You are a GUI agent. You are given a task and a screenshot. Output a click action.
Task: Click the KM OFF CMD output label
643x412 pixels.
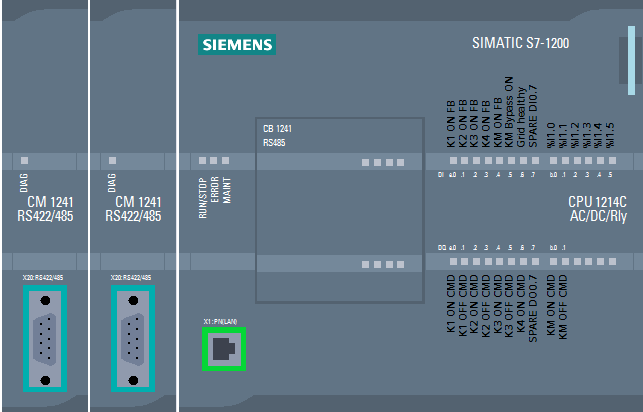pyautogui.click(x=563, y=307)
